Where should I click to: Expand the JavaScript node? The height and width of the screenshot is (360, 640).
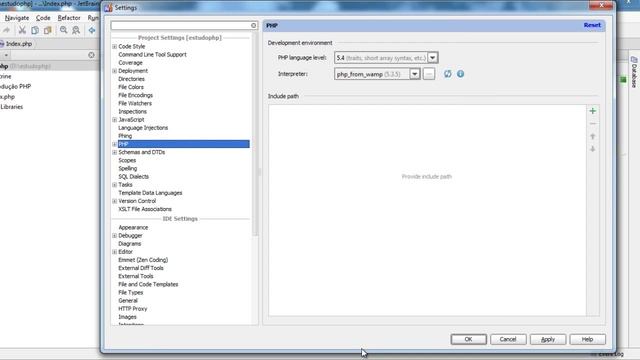[114, 120]
